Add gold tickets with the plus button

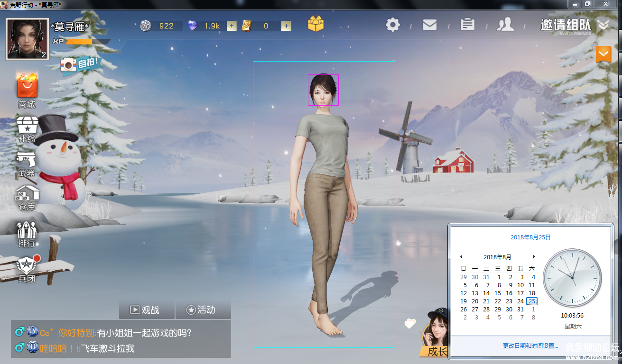click(x=286, y=26)
